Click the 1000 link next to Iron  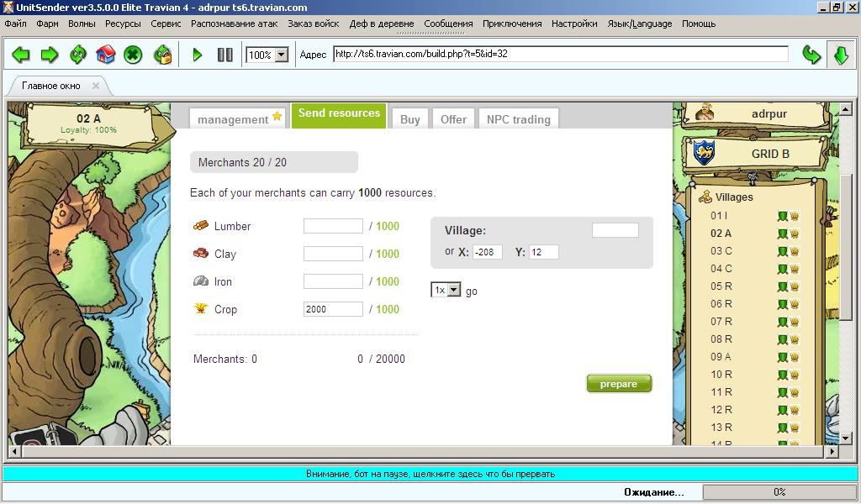pyautogui.click(x=388, y=281)
